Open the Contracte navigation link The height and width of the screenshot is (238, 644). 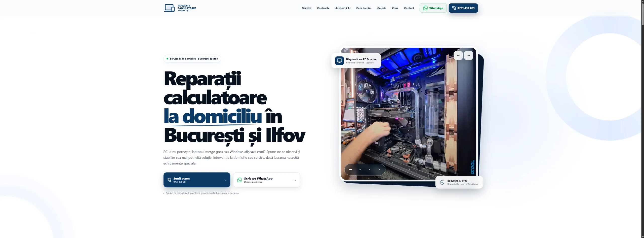click(x=323, y=8)
